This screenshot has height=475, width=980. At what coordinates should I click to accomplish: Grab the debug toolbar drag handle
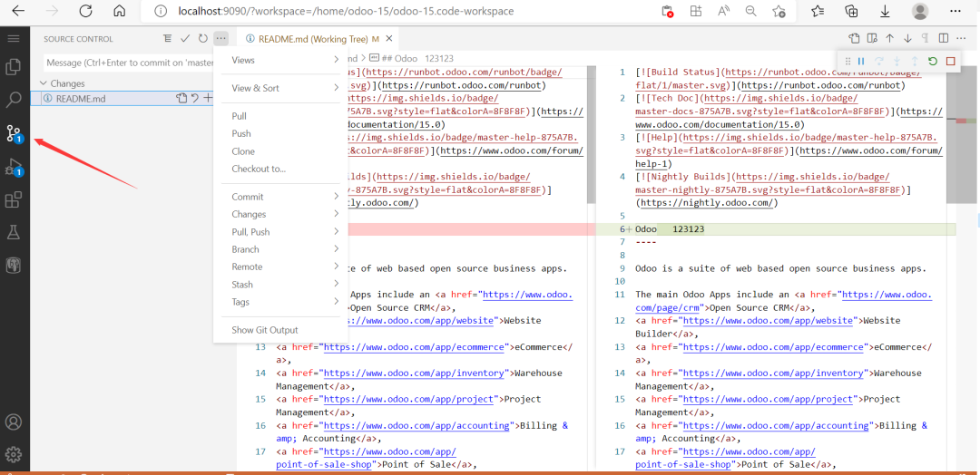pos(848,61)
